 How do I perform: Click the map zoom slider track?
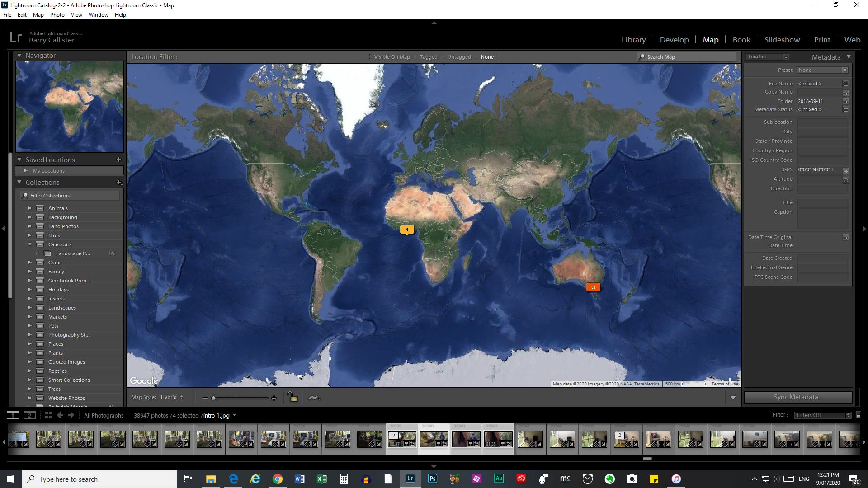[x=240, y=398]
